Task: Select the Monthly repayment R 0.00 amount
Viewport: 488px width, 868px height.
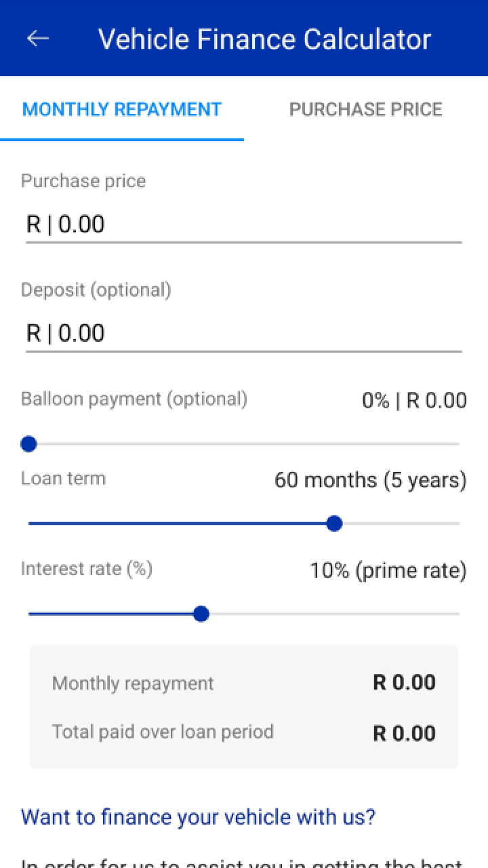Action: (404, 683)
